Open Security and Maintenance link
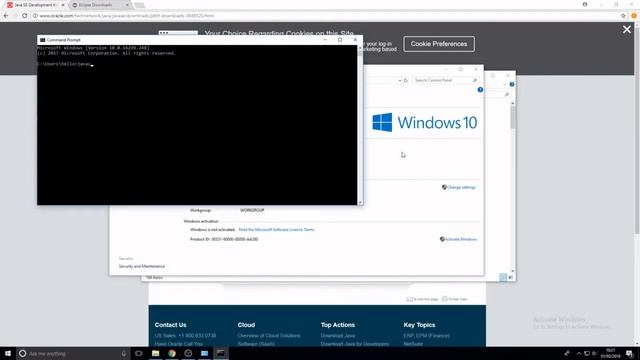Screen dimensions: 640x360 point(142,266)
